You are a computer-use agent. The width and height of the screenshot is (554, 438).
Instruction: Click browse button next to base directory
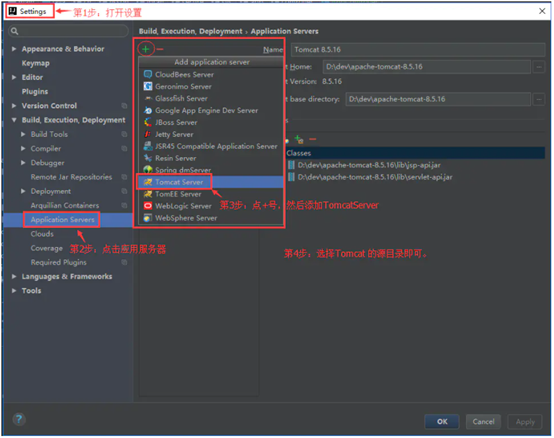[x=538, y=99]
